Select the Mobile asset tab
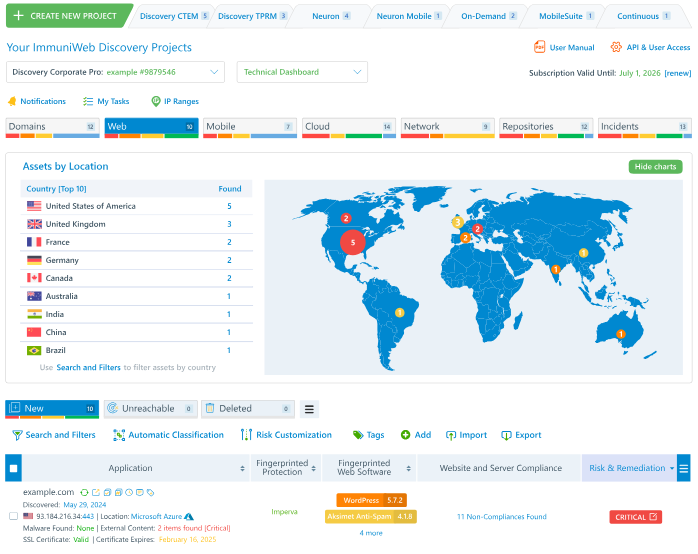698x554 pixels. coord(250,128)
